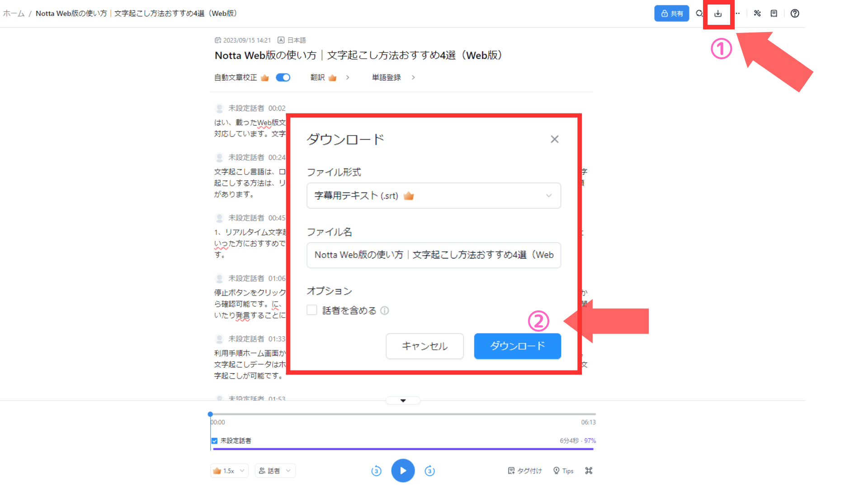Toggle the 自動文章校正 switch
The width and height of the screenshot is (868, 488).
pos(283,77)
